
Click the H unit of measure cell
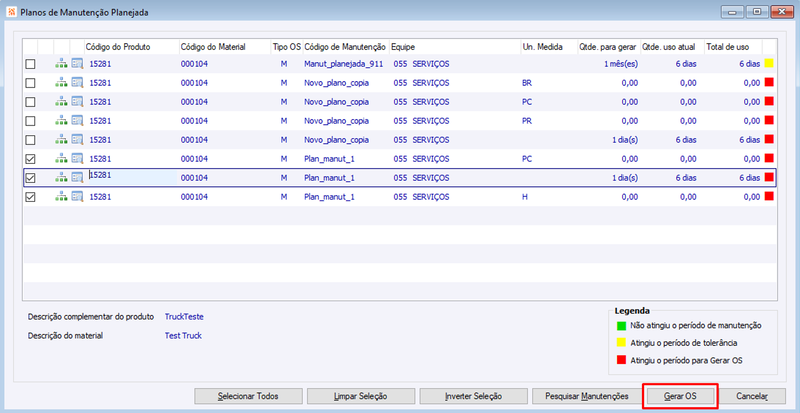(524, 197)
